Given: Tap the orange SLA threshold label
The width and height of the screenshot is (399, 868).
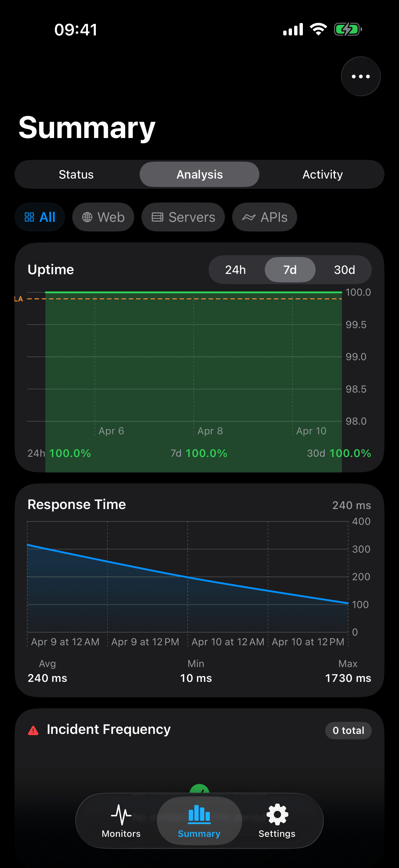Looking at the screenshot, I should tap(18, 299).
